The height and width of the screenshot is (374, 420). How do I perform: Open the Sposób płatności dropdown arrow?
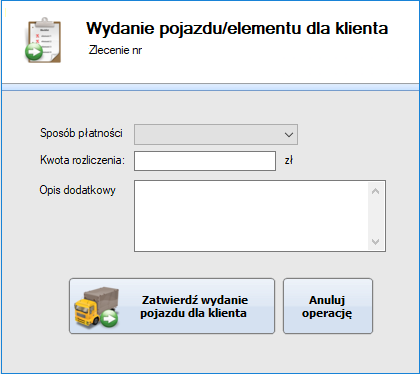pos(289,135)
